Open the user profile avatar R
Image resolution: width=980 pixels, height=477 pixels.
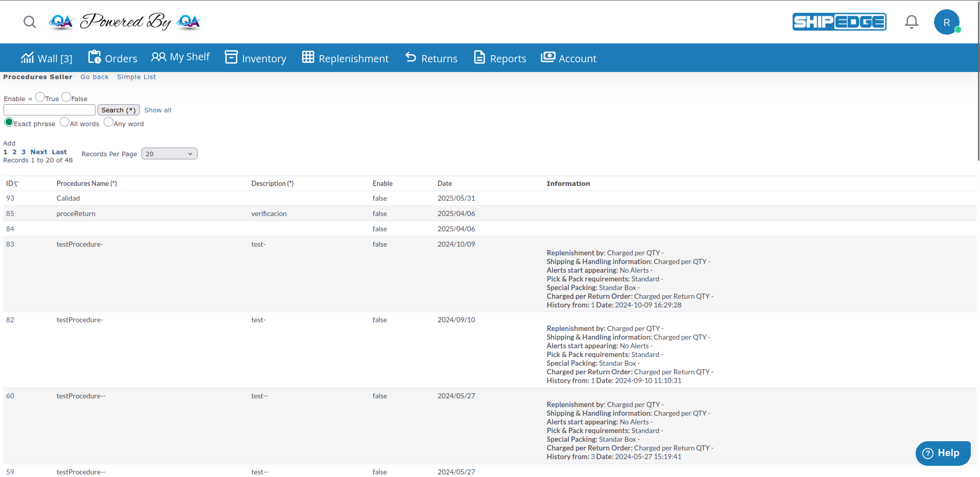click(946, 22)
